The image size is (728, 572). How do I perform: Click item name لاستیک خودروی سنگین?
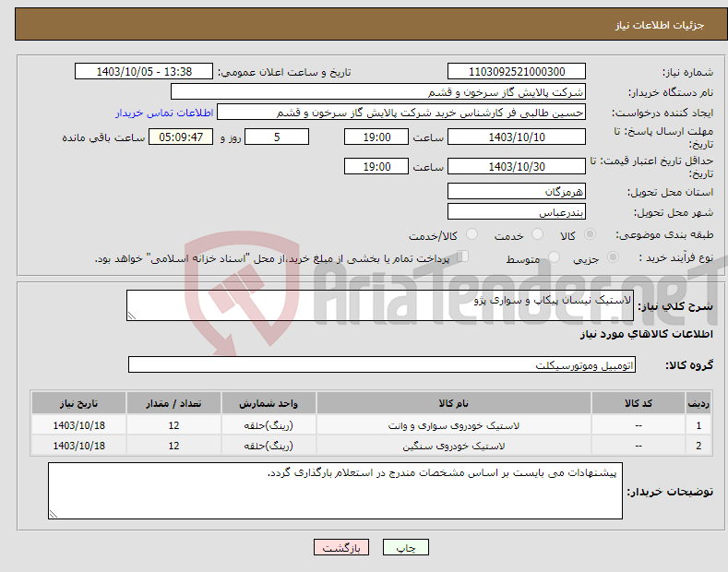point(454,446)
